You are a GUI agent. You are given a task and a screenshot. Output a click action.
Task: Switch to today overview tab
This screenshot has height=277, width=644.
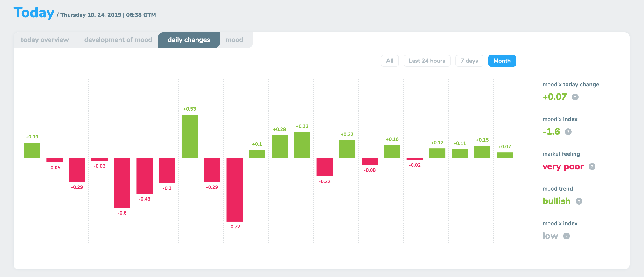pos(44,40)
